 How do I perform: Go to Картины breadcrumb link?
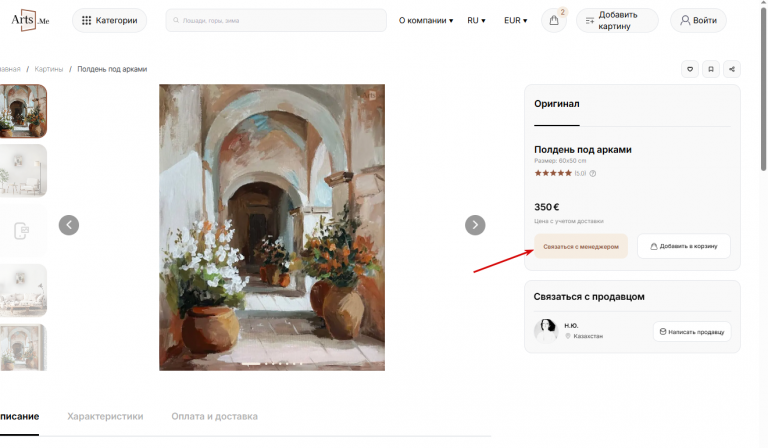(x=48, y=69)
